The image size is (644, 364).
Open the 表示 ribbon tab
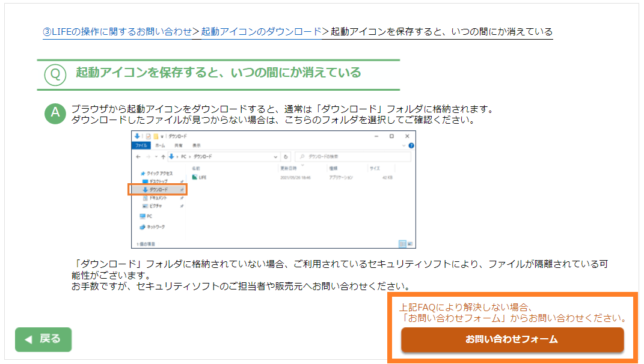pos(197,145)
